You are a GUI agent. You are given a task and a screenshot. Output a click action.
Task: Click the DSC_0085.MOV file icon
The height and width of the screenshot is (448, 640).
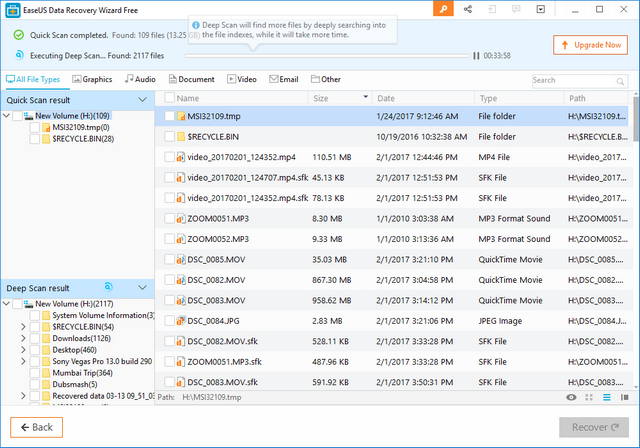click(181, 259)
